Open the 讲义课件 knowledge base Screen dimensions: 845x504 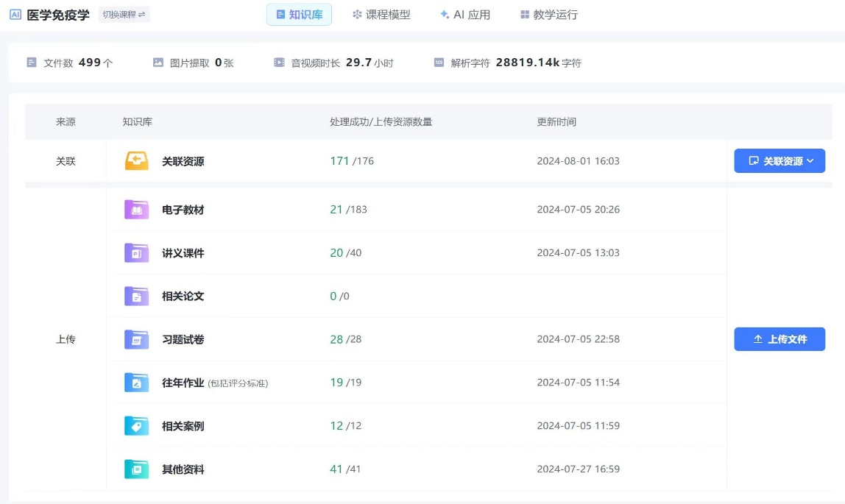(183, 252)
